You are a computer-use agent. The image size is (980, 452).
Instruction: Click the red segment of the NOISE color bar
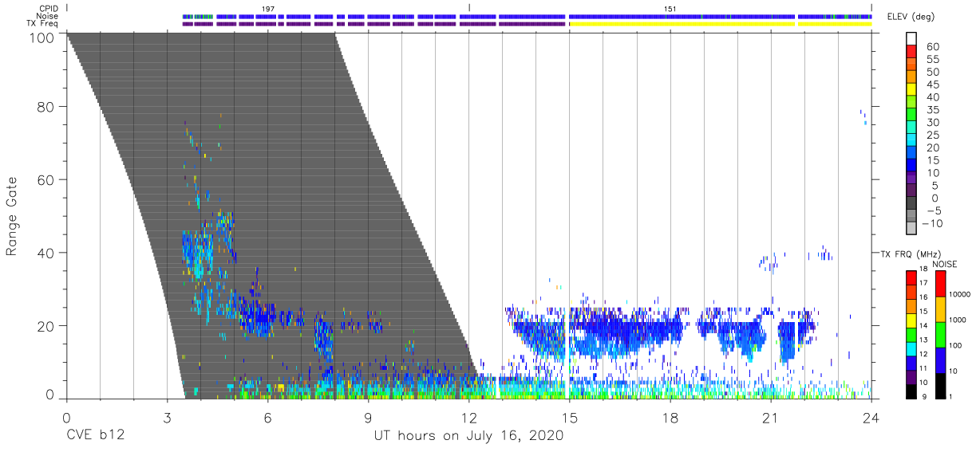point(941,284)
